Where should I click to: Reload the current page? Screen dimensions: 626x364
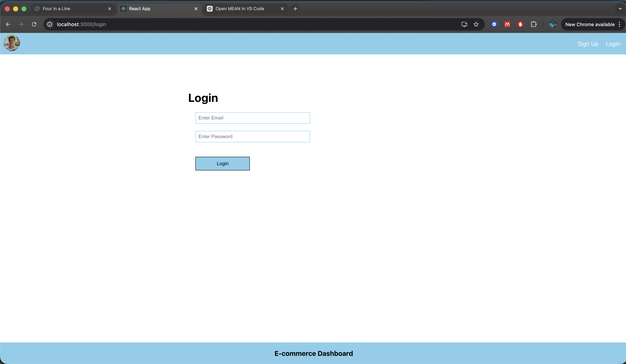[x=34, y=24]
